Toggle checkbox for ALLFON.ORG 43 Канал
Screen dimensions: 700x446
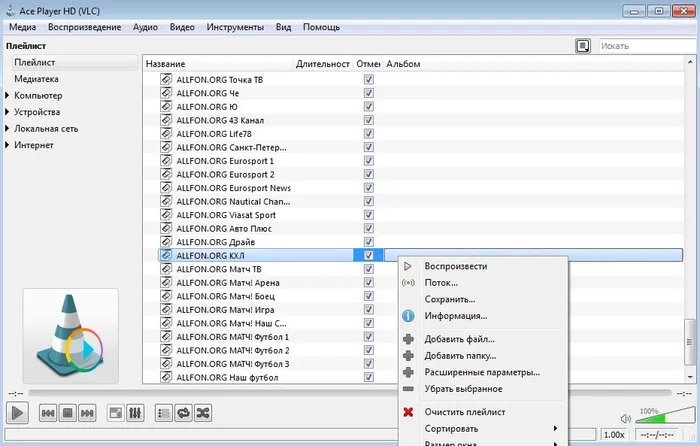pos(368,120)
